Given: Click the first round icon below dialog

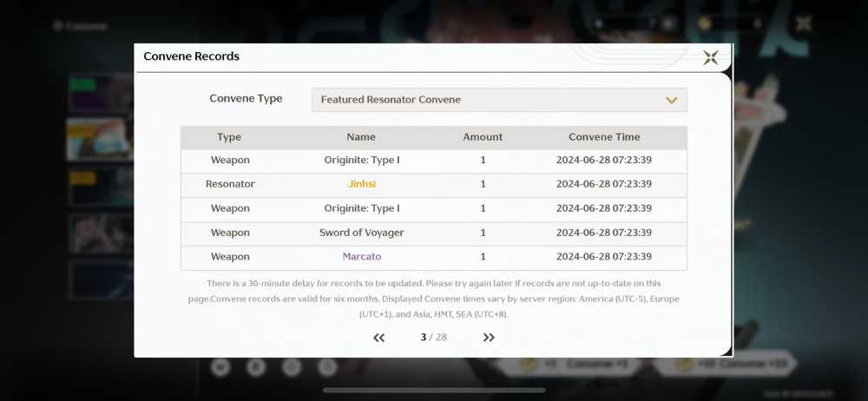Looking at the screenshot, I should (x=220, y=366).
